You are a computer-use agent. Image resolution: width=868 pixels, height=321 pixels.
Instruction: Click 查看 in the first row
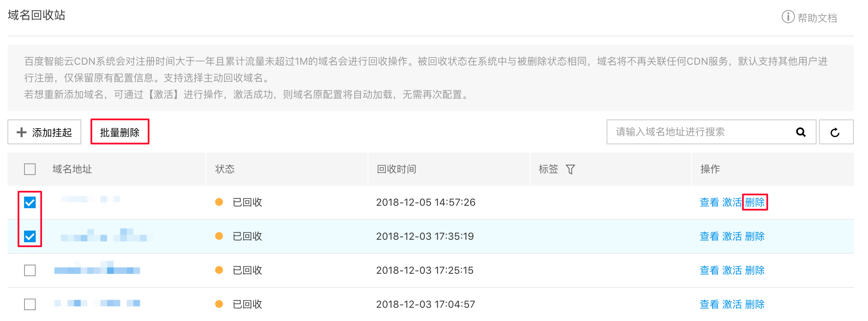pyautogui.click(x=710, y=202)
